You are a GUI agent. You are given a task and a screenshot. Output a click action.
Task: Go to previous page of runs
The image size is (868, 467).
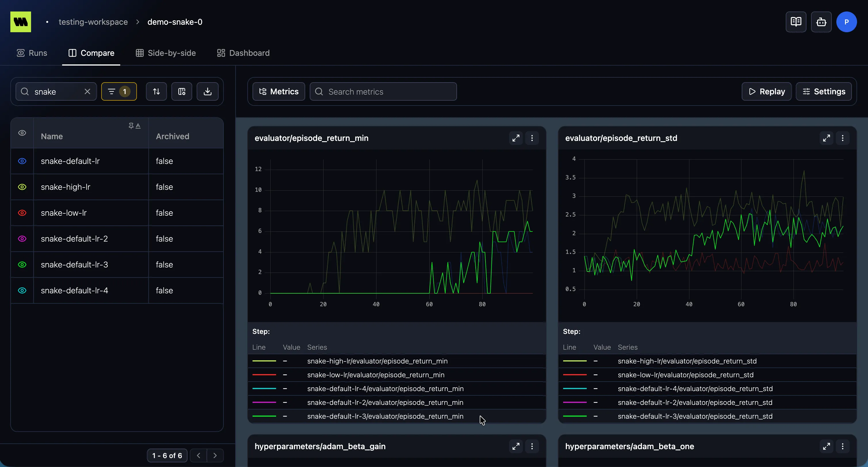point(198,455)
